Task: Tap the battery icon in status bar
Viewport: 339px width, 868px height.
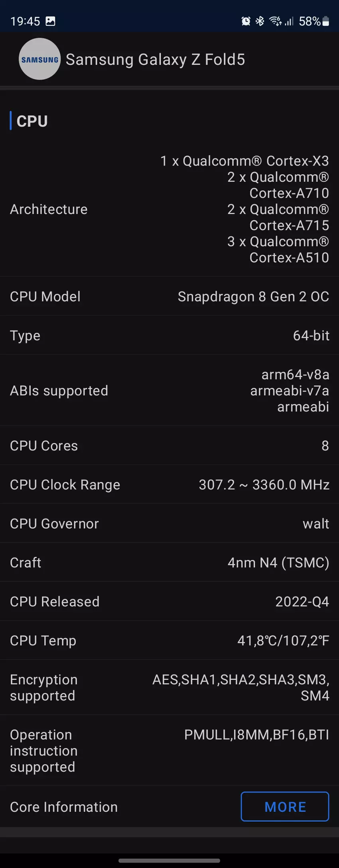Action: [x=326, y=21]
